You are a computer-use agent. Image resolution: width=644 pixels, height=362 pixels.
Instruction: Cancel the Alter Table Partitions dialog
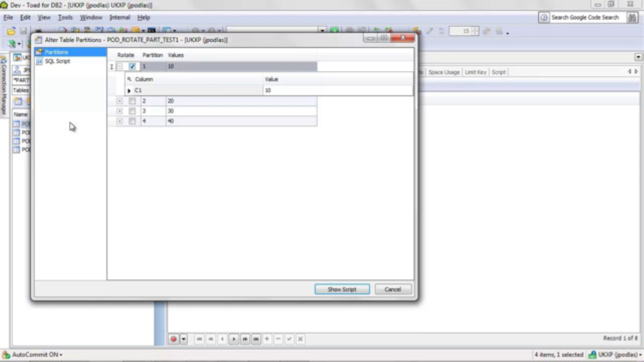tap(392, 289)
